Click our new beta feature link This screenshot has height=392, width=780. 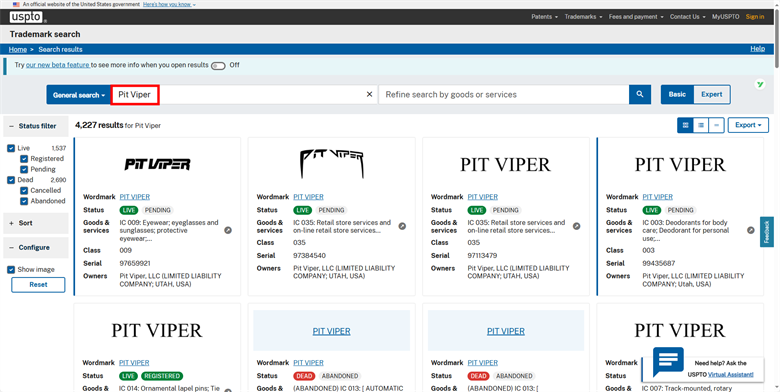point(58,65)
